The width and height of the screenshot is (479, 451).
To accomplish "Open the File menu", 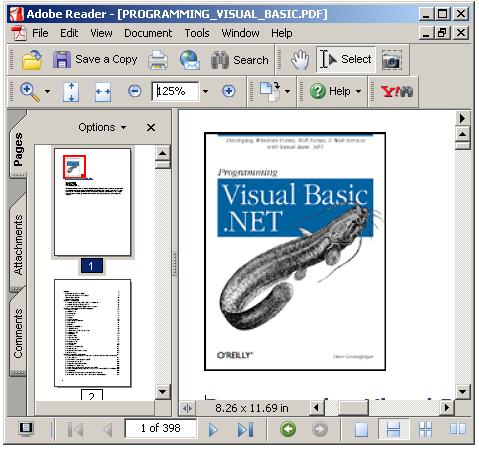I will pyautogui.click(x=40, y=33).
